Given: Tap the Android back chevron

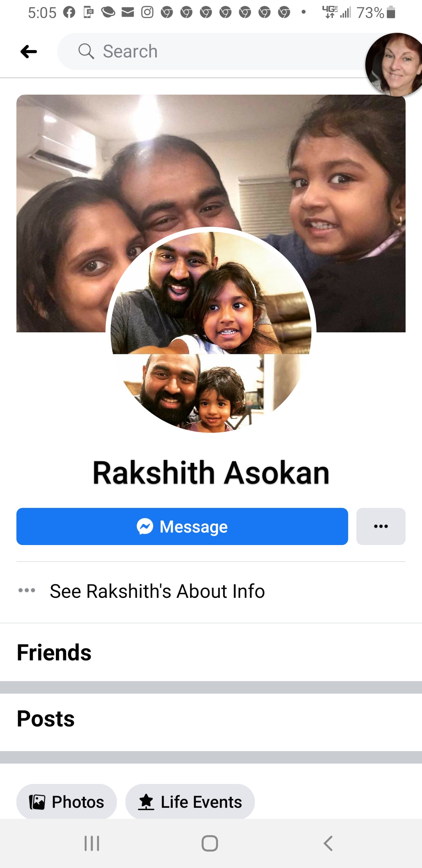Looking at the screenshot, I should tap(328, 843).
